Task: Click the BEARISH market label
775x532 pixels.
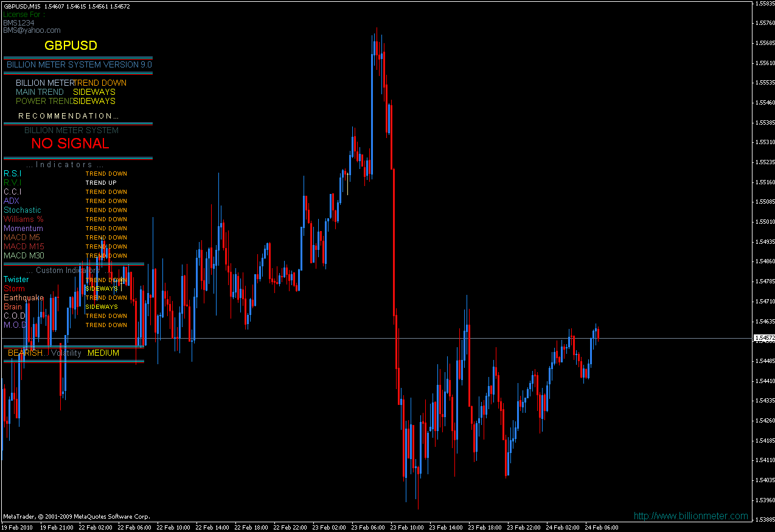Action: click(25, 353)
